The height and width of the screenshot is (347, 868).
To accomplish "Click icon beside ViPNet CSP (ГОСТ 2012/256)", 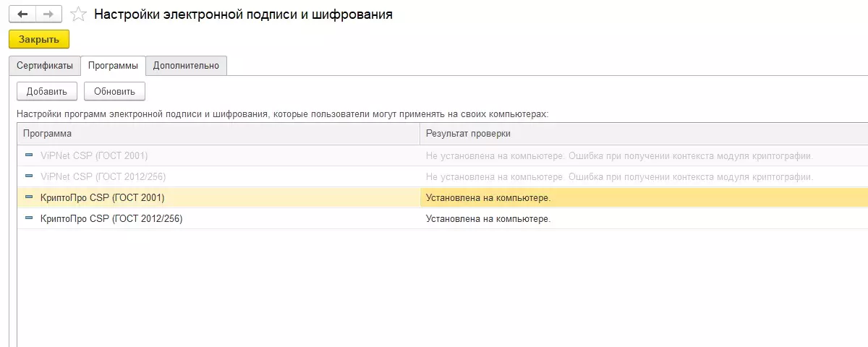I will [29, 176].
